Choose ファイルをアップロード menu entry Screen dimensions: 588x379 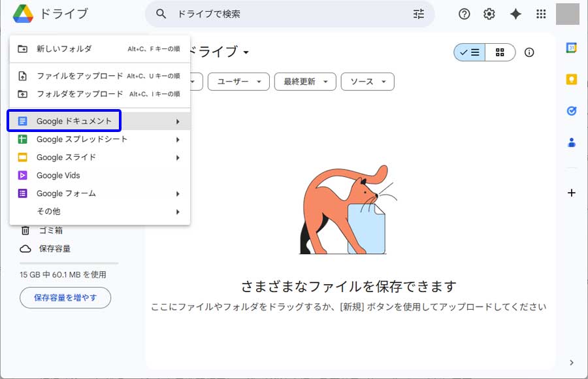click(x=79, y=76)
